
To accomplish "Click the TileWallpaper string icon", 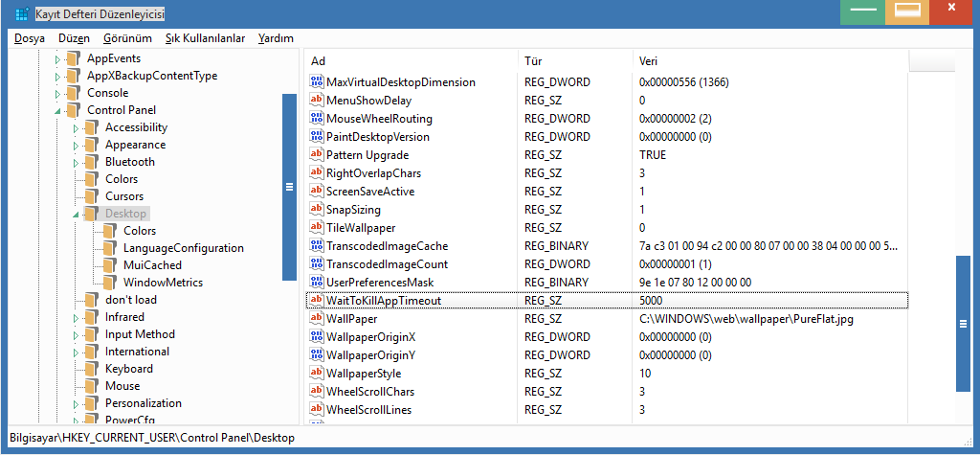I will pyautogui.click(x=317, y=227).
